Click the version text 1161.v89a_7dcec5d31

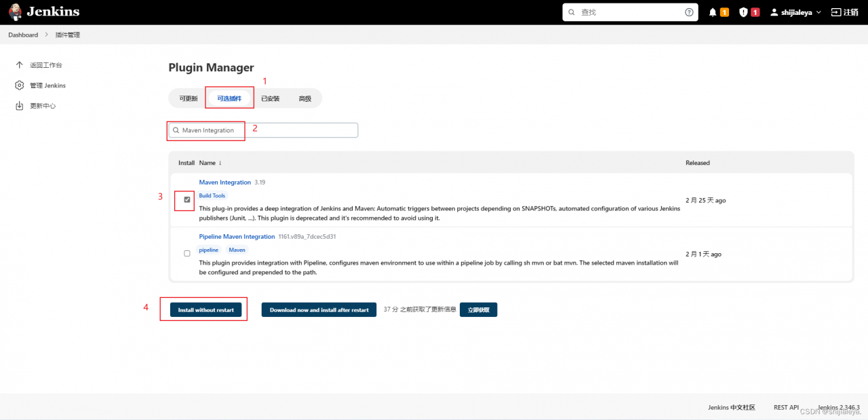click(x=307, y=237)
